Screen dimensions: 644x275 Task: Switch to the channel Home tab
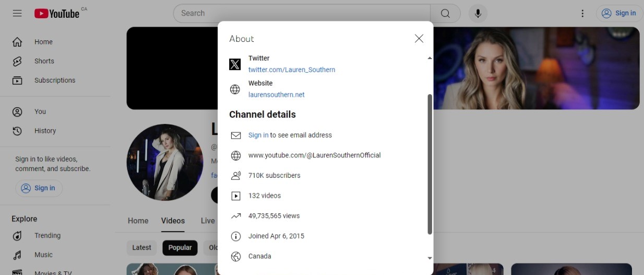click(x=138, y=221)
